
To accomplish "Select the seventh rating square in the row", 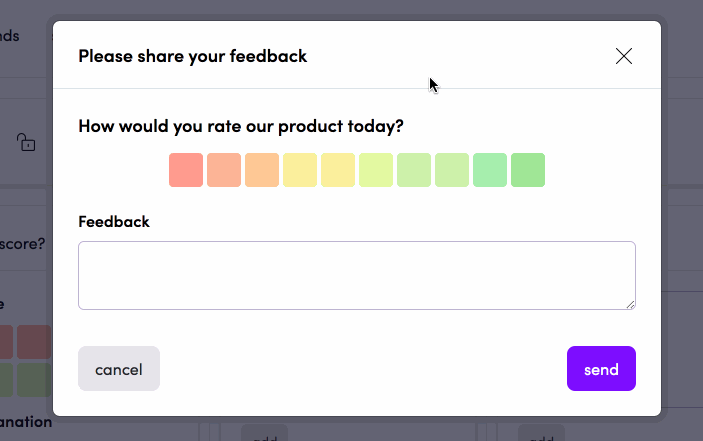I will pos(414,170).
